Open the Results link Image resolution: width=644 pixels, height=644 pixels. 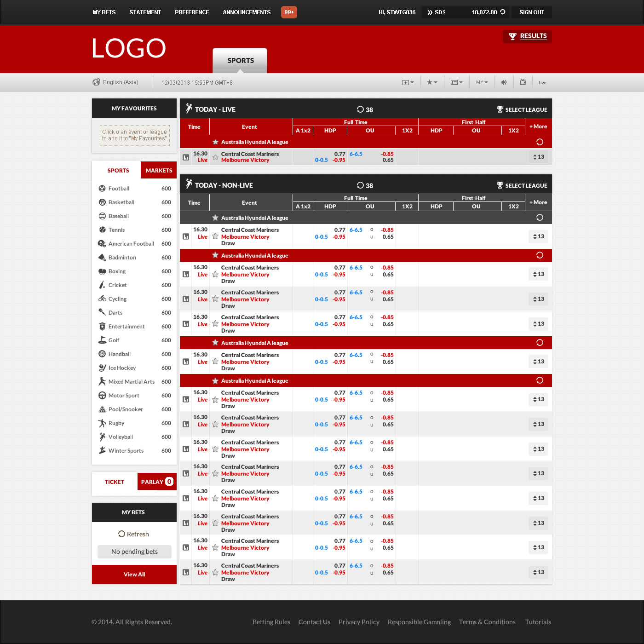[x=527, y=36]
